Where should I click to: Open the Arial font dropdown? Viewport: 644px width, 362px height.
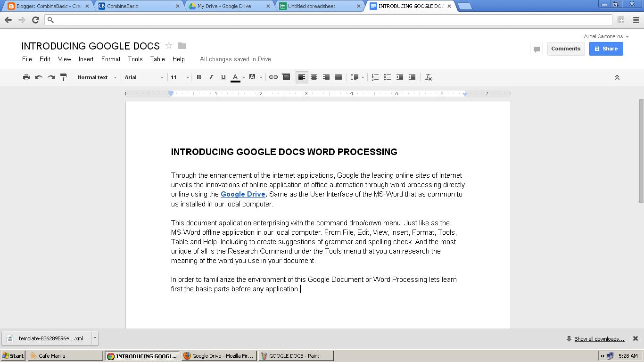[144, 77]
